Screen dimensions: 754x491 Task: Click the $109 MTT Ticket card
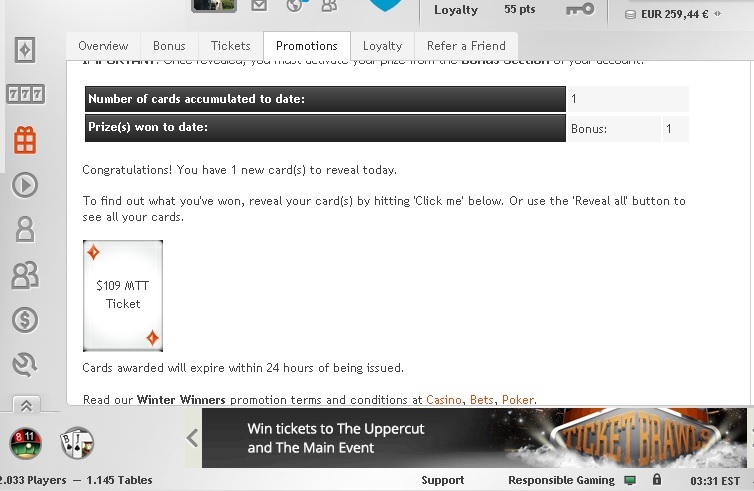123,295
